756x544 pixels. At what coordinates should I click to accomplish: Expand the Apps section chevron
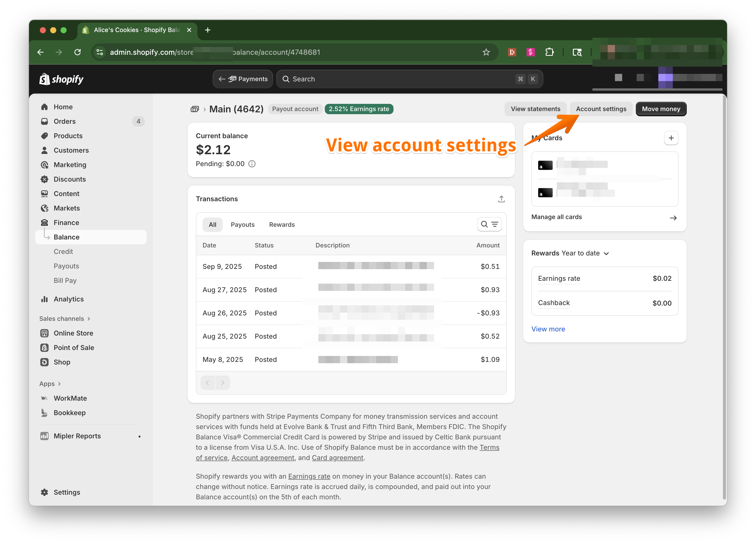click(x=59, y=384)
